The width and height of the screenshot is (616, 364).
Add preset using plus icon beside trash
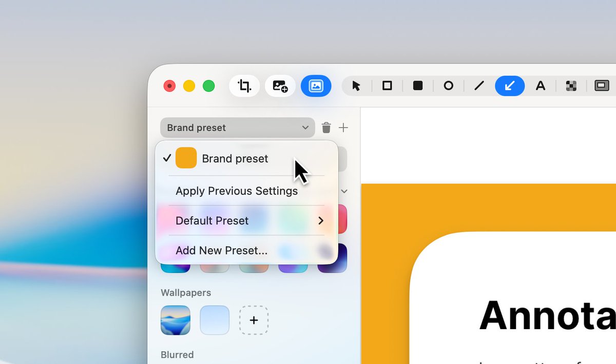click(x=343, y=128)
